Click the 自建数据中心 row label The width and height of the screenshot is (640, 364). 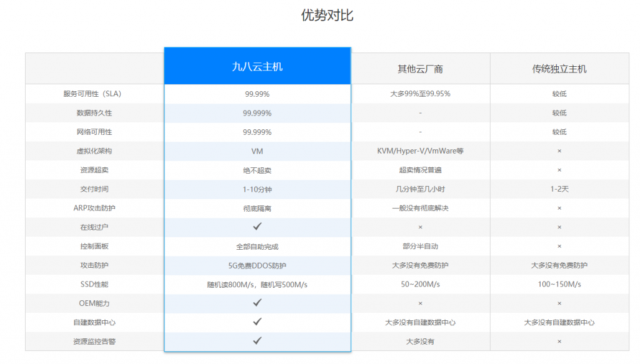(x=94, y=322)
